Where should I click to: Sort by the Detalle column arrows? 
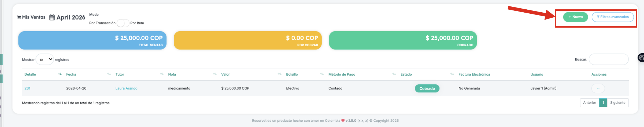pos(60,74)
